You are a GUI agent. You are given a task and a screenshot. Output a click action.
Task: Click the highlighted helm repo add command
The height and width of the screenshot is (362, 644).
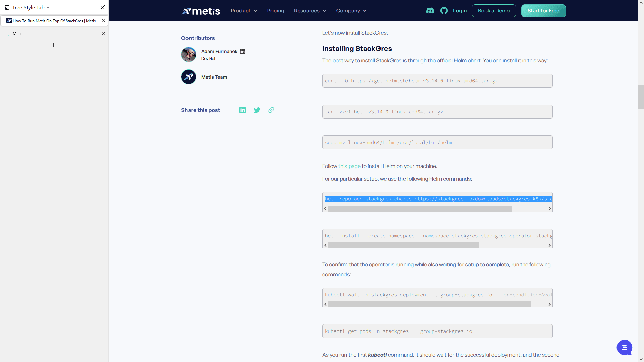(x=439, y=199)
